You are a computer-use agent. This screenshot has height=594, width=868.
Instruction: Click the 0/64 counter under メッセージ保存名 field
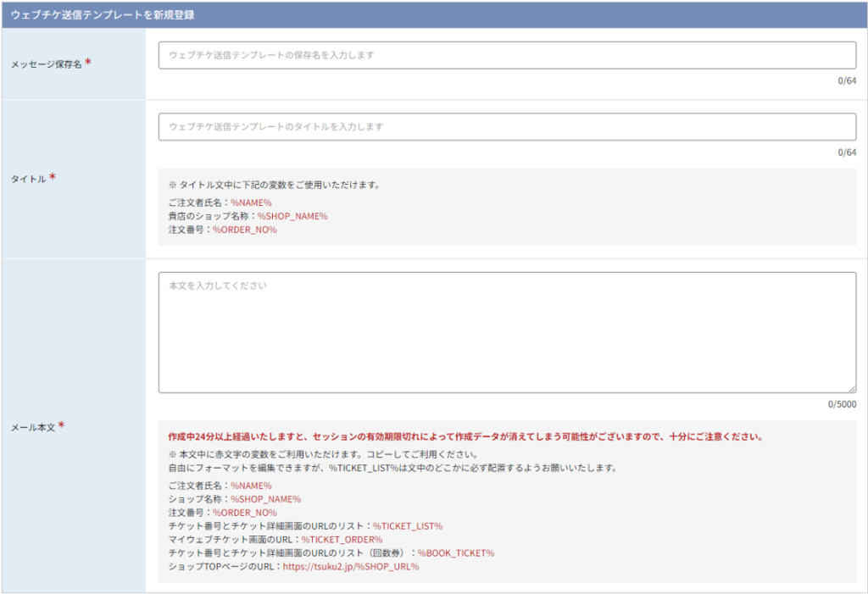tap(847, 80)
